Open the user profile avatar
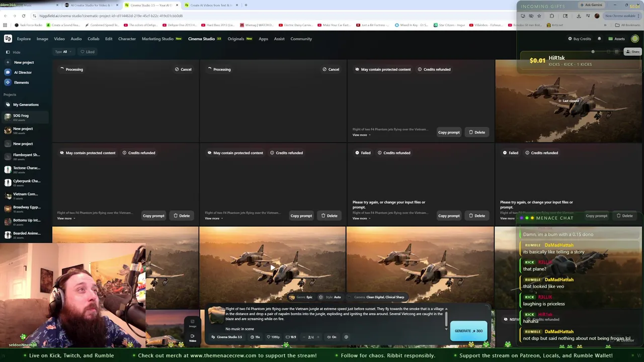This screenshot has width=644, height=362. [x=635, y=39]
